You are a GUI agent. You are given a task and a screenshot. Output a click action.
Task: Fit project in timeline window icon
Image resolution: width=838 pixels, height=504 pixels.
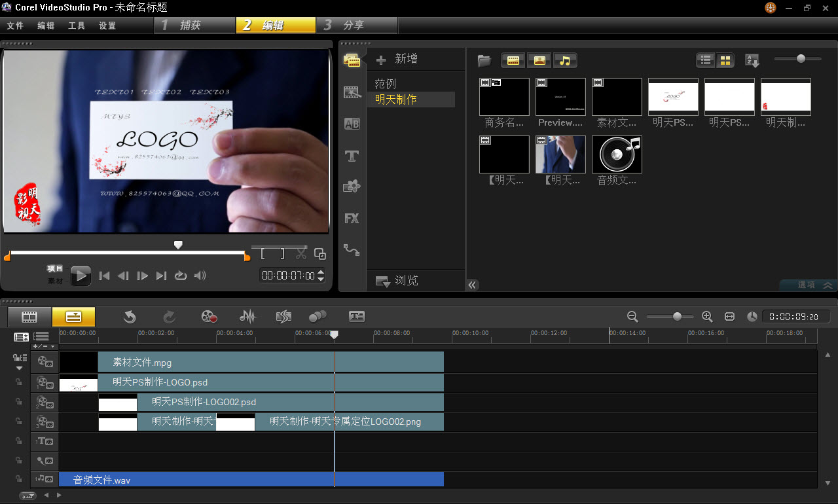(730, 317)
